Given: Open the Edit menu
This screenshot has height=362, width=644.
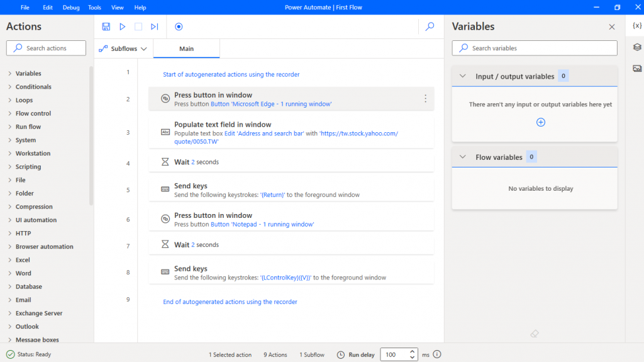Looking at the screenshot, I should tap(48, 8).
